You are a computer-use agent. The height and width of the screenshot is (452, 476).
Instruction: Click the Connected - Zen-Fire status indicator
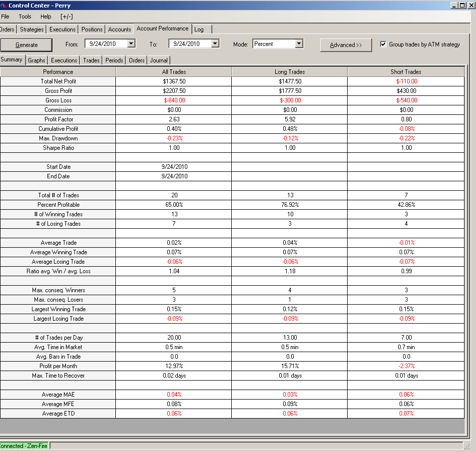24,446
